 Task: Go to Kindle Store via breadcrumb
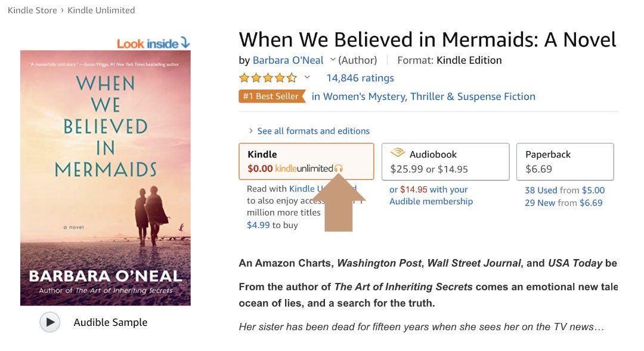(32, 10)
